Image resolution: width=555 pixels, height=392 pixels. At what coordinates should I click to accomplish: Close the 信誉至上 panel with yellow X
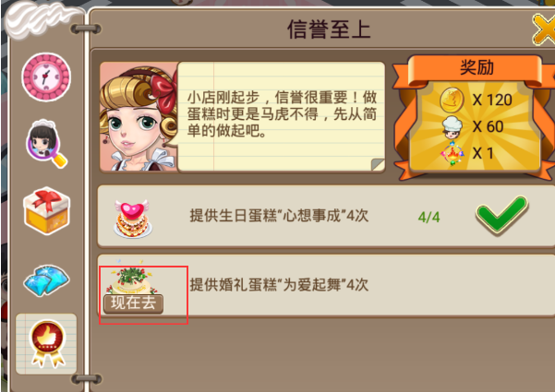point(544,30)
